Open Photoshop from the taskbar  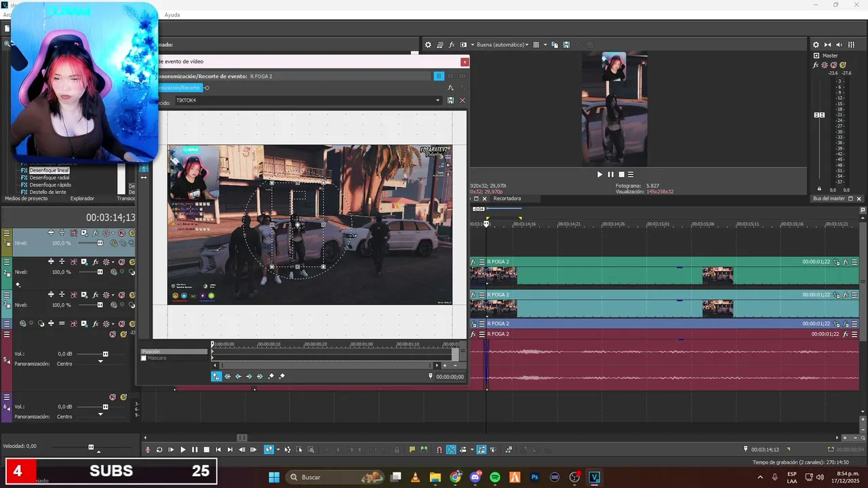[x=535, y=477]
